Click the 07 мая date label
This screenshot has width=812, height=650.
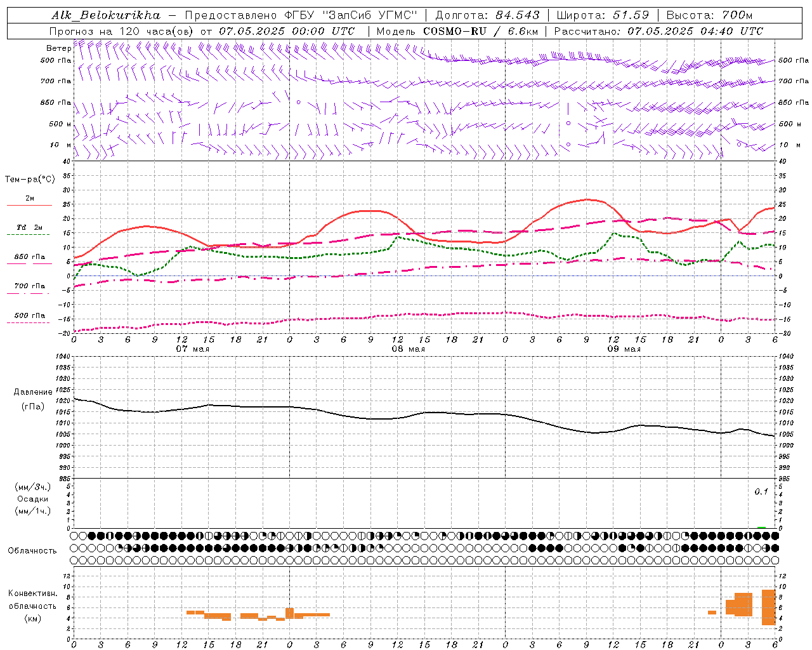[x=193, y=349]
